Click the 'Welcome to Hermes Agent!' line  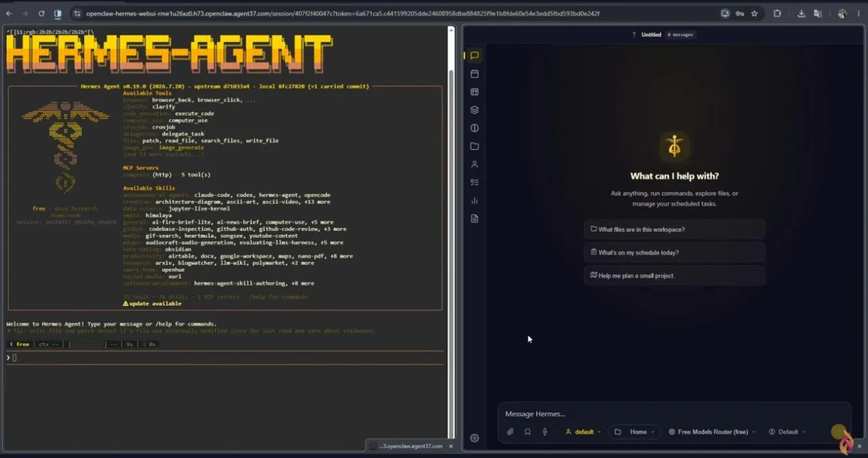[x=113, y=324]
